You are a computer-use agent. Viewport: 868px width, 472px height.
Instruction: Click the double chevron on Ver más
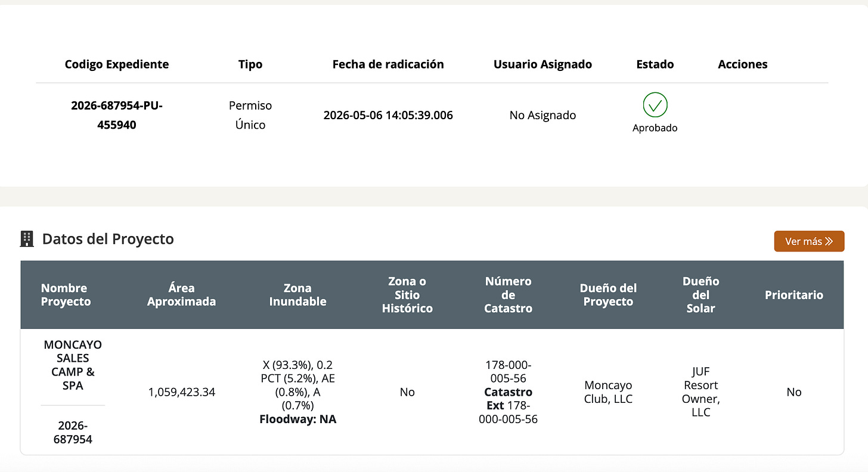click(x=829, y=241)
